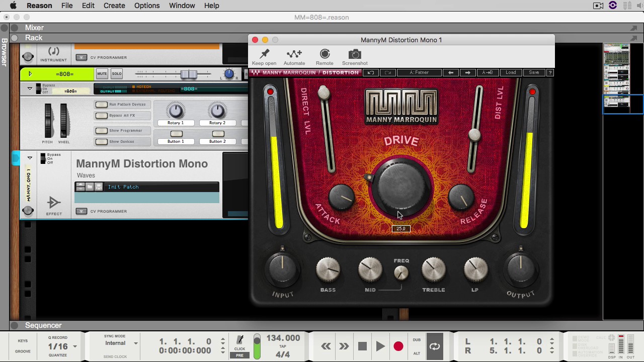Click the DIRECT LVL fader handle

click(x=324, y=92)
